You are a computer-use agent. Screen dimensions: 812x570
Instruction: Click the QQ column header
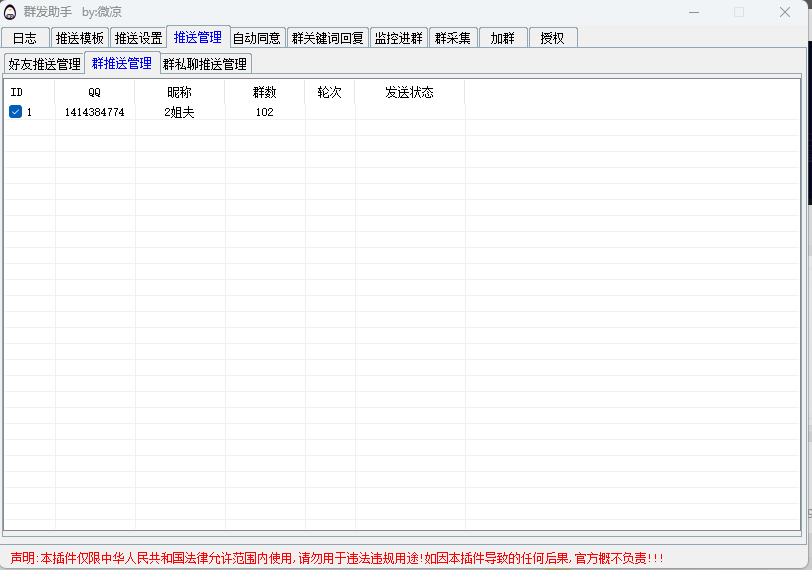[x=94, y=92]
